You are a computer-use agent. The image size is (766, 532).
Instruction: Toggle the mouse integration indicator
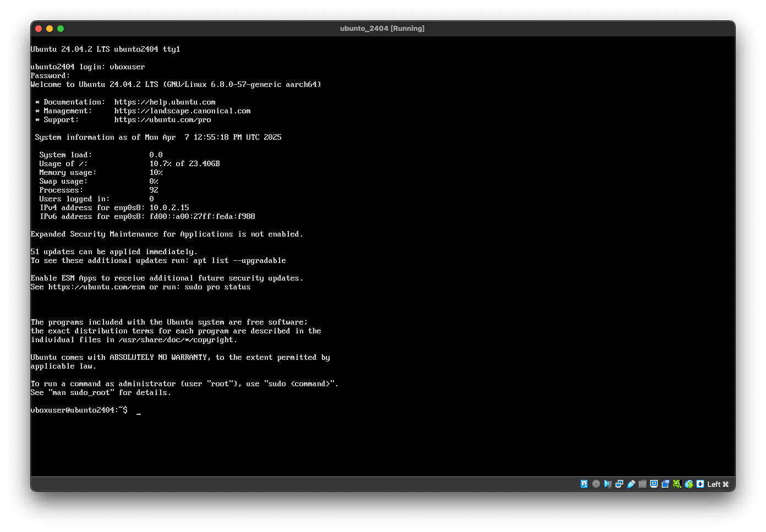coord(688,484)
